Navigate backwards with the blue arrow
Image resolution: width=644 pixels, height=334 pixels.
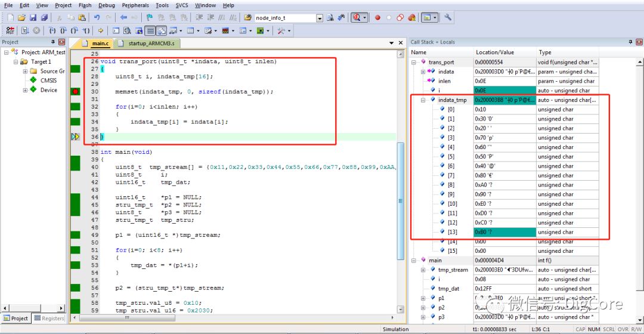tap(123, 18)
